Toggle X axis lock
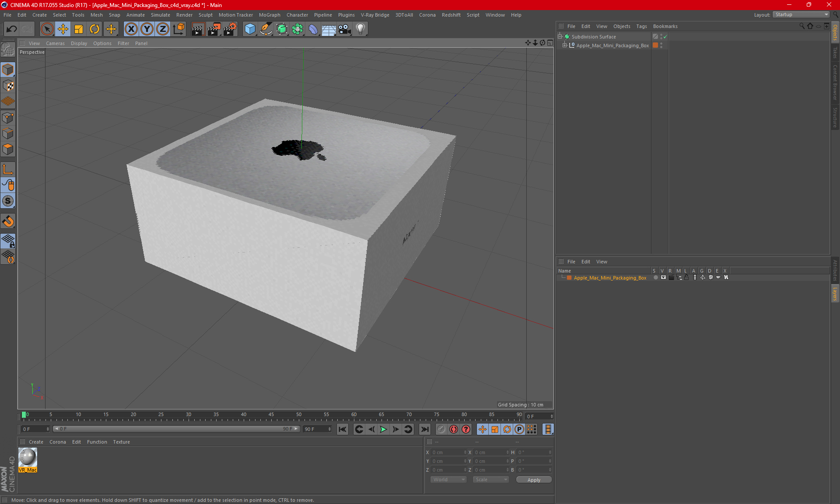 pos(131,29)
